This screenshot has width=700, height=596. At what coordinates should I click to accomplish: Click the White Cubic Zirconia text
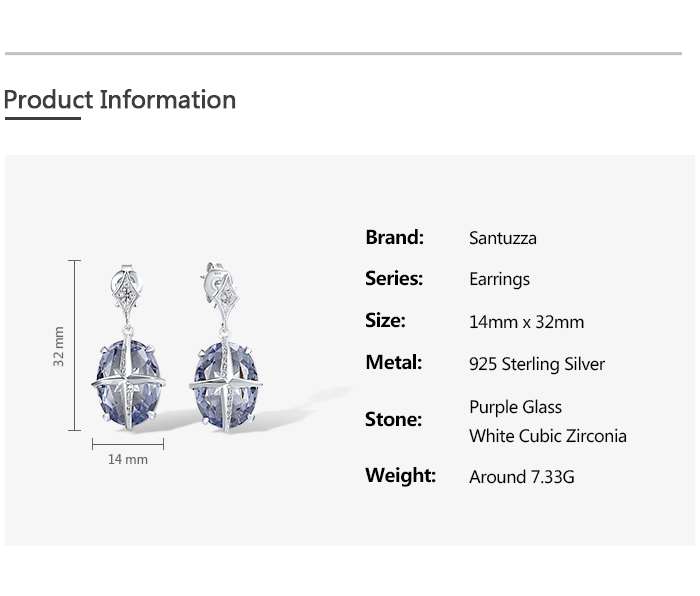click(548, 436)
